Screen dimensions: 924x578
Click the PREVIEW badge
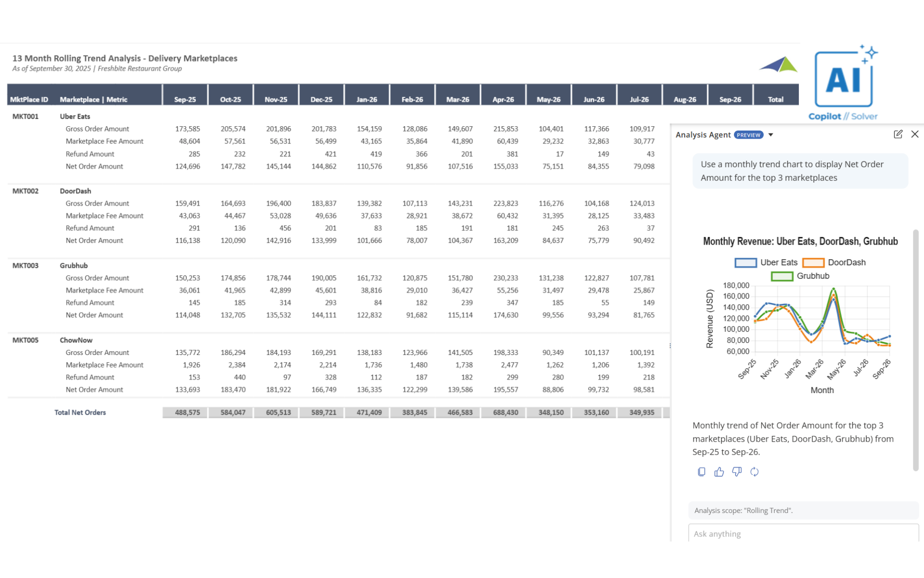pos(748,135)
